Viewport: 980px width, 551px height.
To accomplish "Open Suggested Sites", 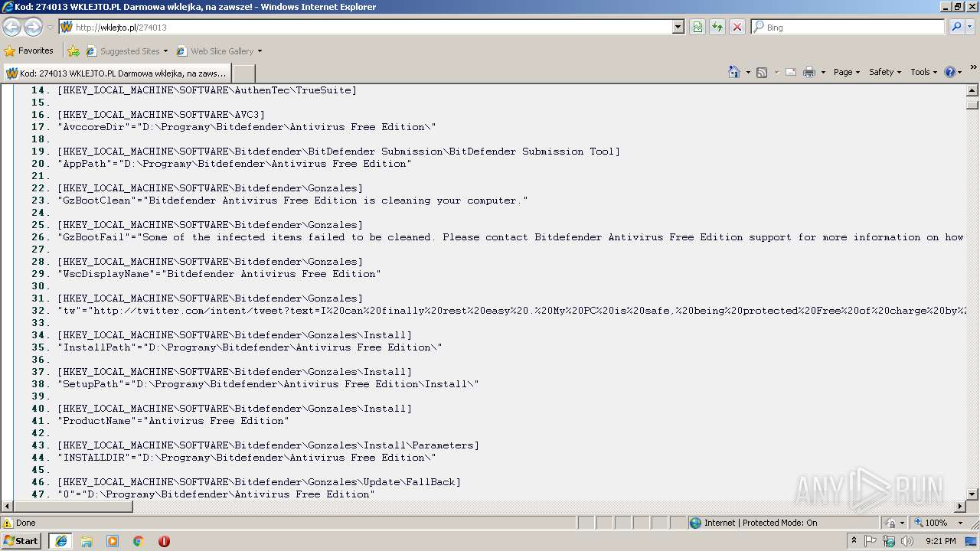I will (126, 51).
